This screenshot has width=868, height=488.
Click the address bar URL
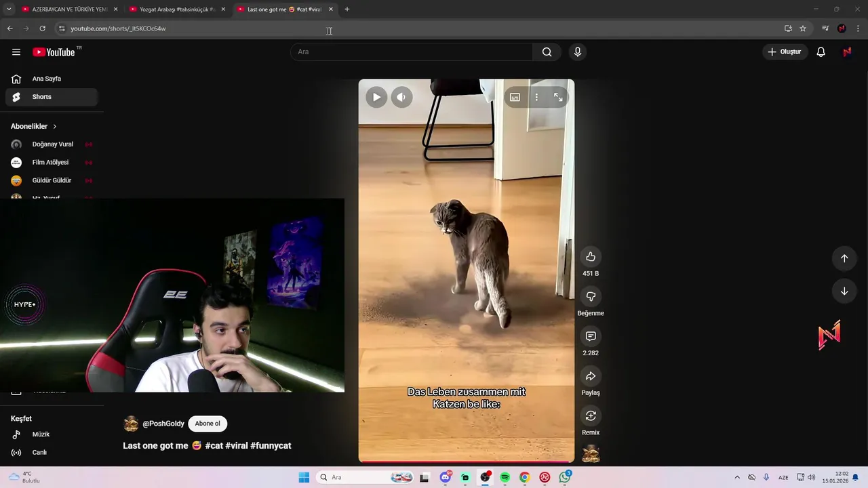click(119, 28)
